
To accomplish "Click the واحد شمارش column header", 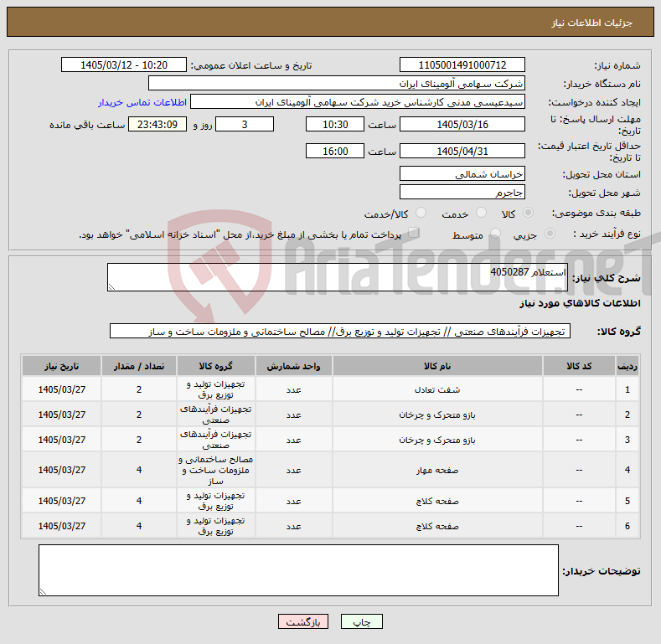I will [293, 366].
